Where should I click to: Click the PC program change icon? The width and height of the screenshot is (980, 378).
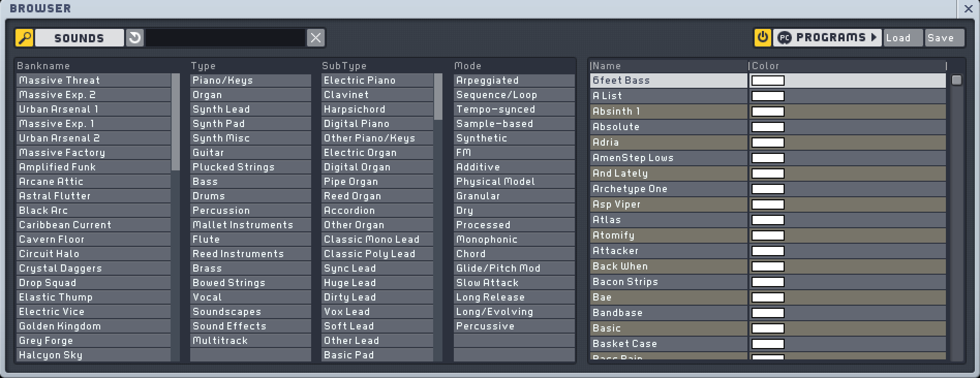(x=785, y=38)
